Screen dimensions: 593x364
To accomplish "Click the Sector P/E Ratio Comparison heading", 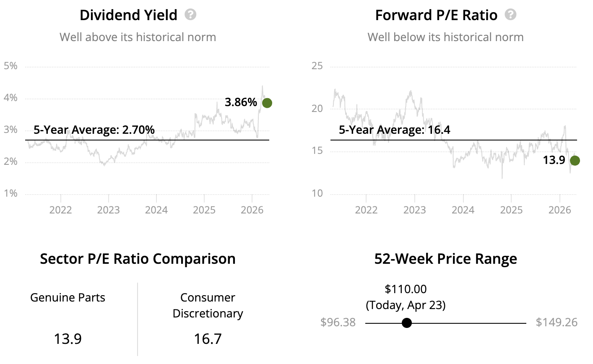I will tap(138, 259).
